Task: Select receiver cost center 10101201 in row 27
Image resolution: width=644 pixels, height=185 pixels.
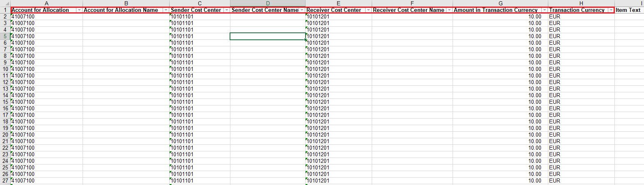Action: (x=339, y=180)
